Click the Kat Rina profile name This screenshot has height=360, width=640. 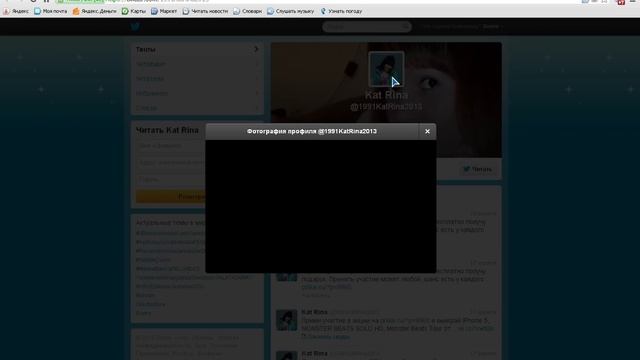386,95
